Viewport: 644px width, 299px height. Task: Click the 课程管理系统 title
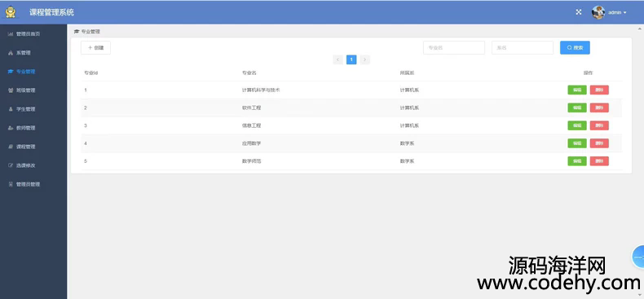click(x=51, y=12)
